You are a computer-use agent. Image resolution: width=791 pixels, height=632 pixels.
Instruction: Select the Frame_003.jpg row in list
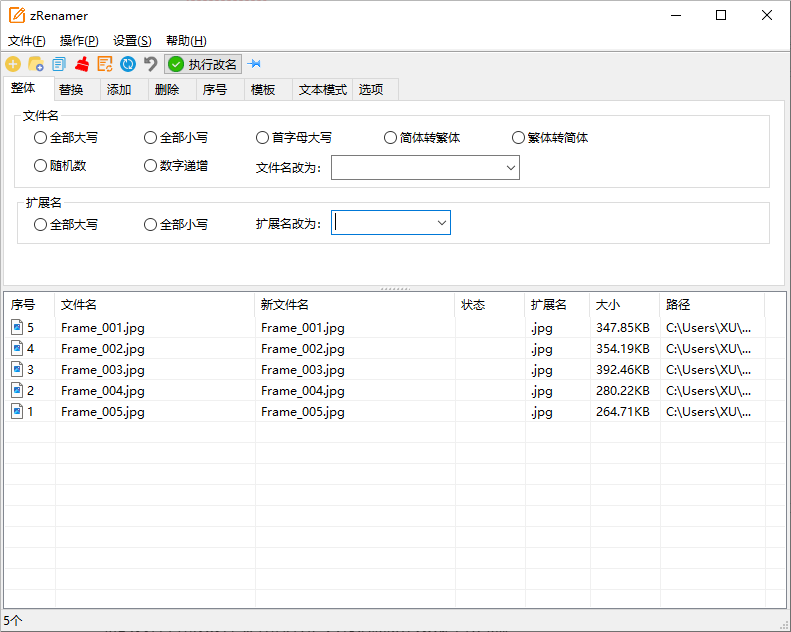pyautogui.click(x=102, y=370)
